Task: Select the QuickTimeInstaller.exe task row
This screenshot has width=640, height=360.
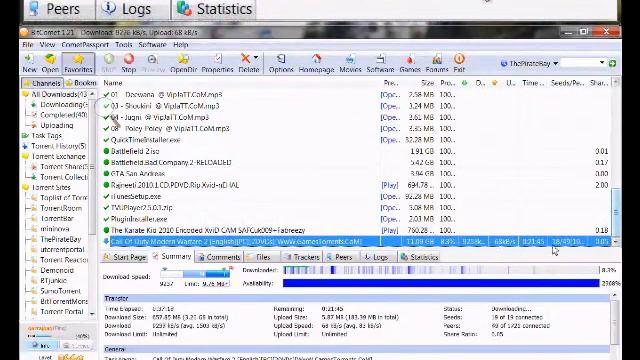Action: (x=356, y=140)
